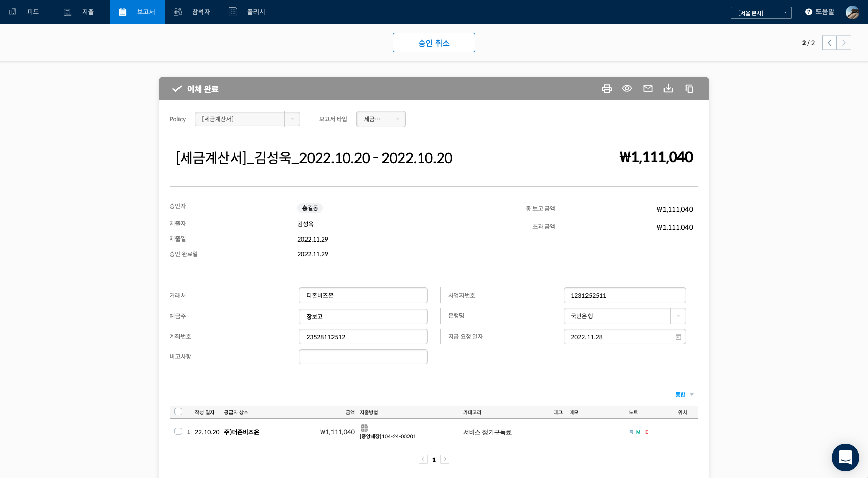The width and height of the screenshot is (868, 478).
Task: Click the 승인 취소 button
Action: [433, 43]
